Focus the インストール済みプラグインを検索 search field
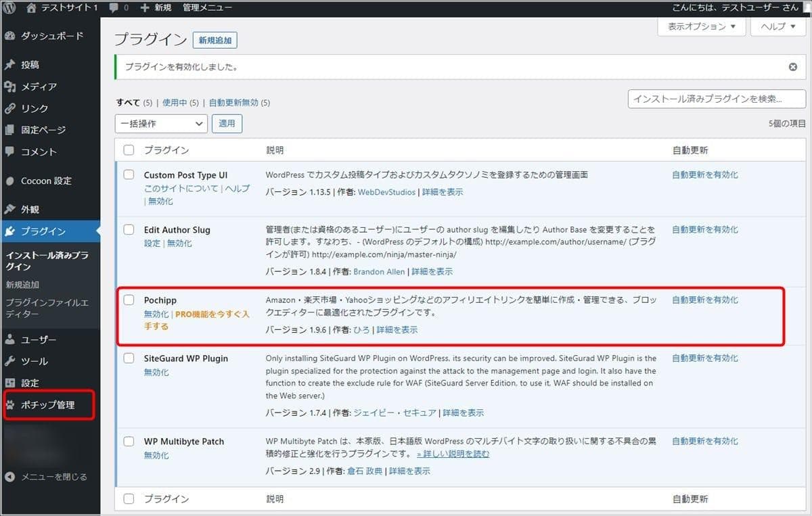 click(717, 99)
